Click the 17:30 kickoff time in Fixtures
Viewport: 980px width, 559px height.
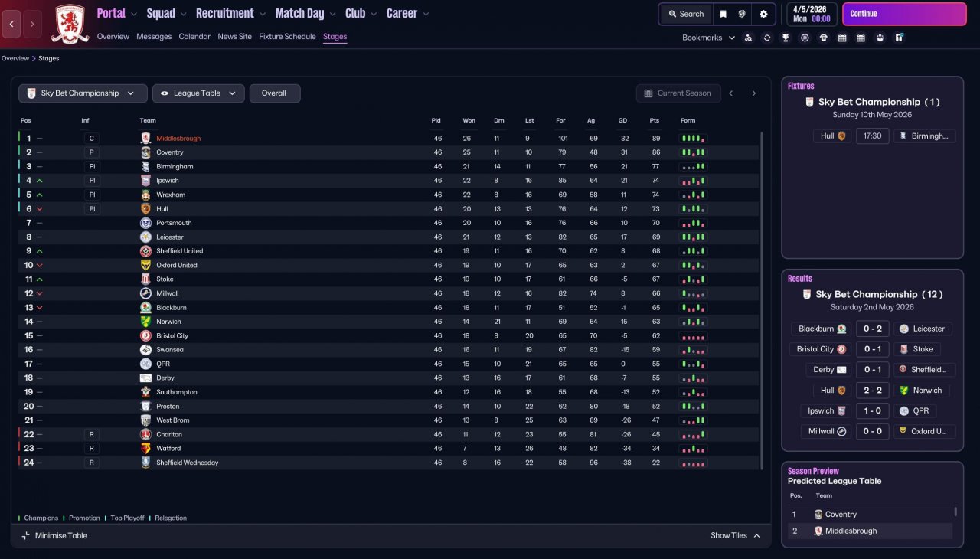[872, 136]
